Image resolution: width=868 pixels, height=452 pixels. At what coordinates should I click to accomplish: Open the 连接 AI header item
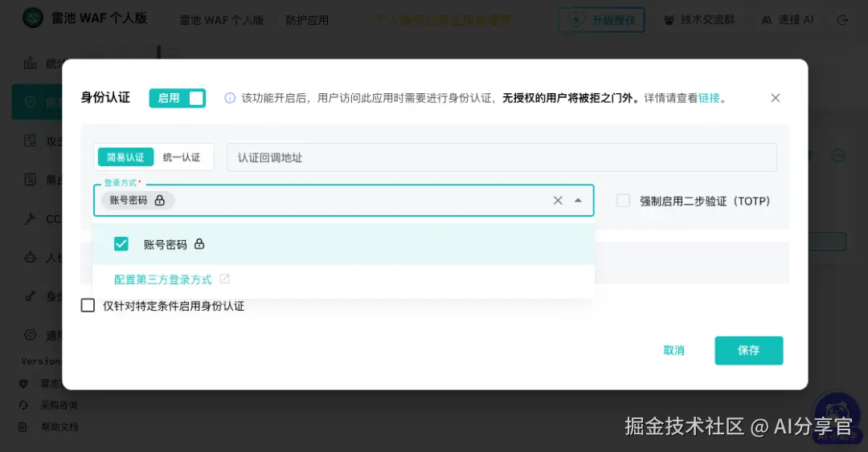point(787,20)
